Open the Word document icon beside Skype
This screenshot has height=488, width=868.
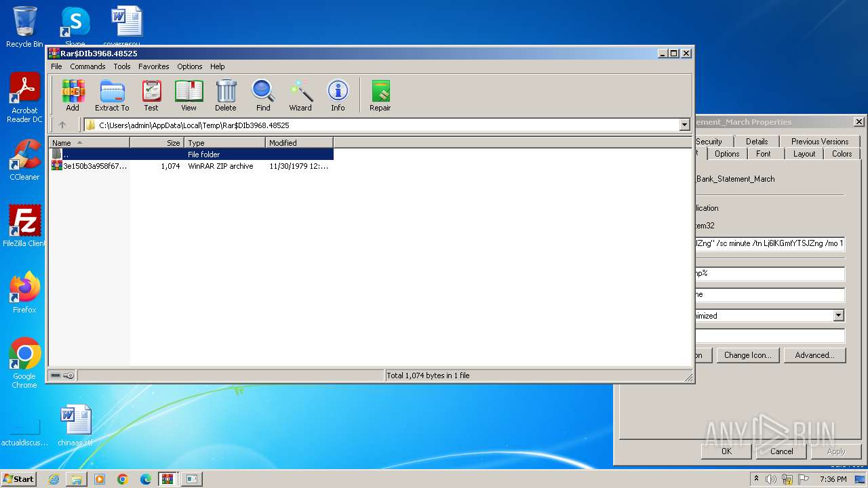click(x=127, y=26)
